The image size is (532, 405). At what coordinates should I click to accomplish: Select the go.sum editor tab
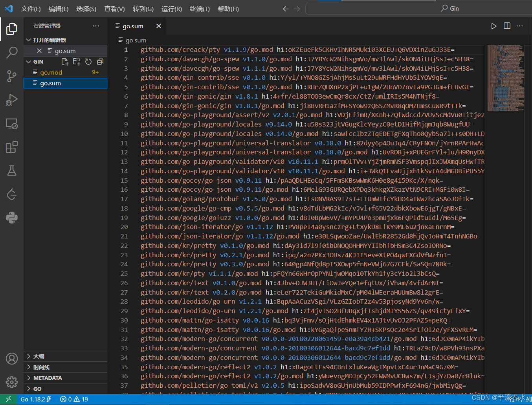coord(136,26)
